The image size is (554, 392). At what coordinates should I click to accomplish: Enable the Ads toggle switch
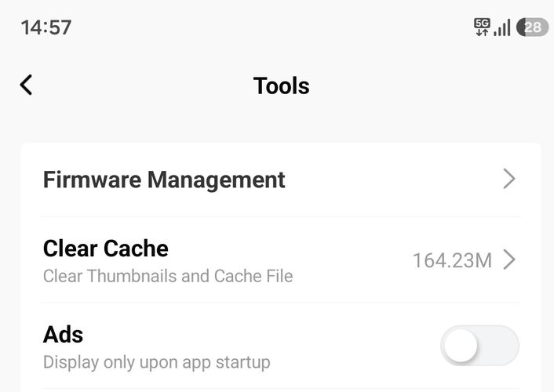coord(479,346)
